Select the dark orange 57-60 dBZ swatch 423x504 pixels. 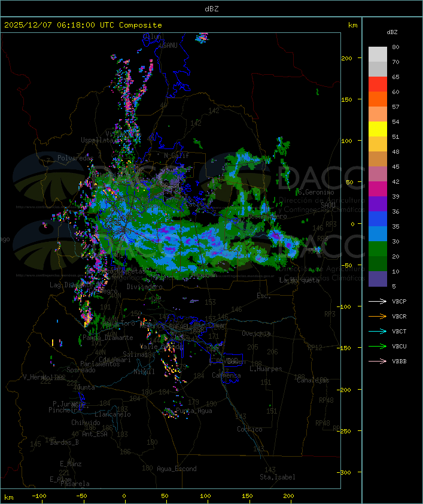tap(378, 99)
